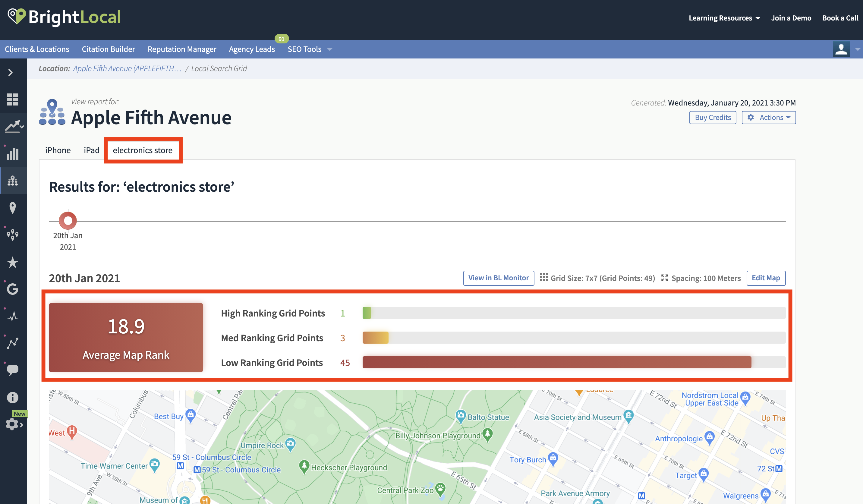Click the Time Warner Center map marker
The height and width of the screenshot is (504, 863).
(154, 465)
